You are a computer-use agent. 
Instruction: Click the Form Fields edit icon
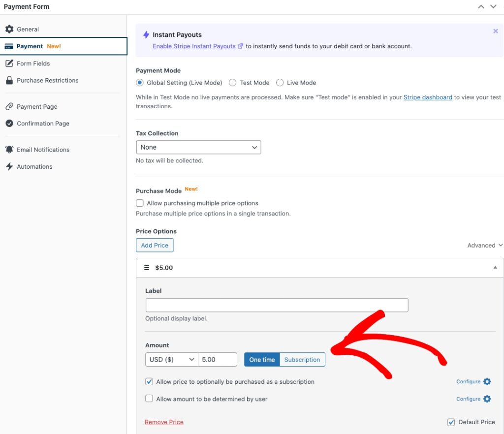point(9,63)
